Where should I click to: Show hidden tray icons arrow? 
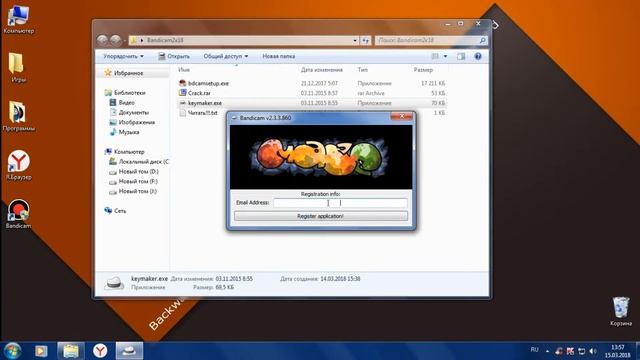(547, 351)
